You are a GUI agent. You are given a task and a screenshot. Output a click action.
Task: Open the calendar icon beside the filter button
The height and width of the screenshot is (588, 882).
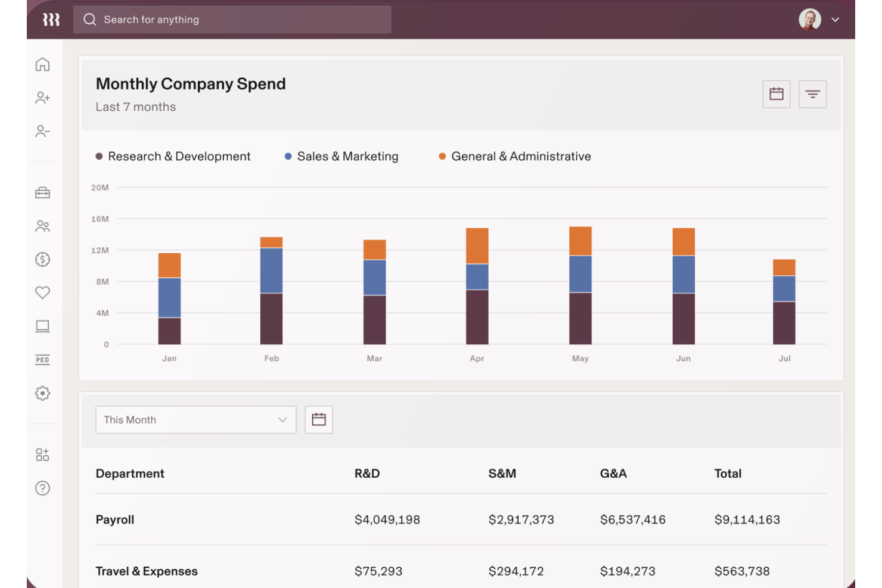point(776,94)
